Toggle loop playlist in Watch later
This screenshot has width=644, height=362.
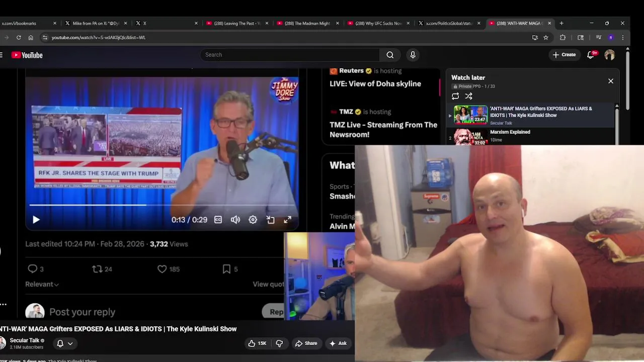(455, 96)
